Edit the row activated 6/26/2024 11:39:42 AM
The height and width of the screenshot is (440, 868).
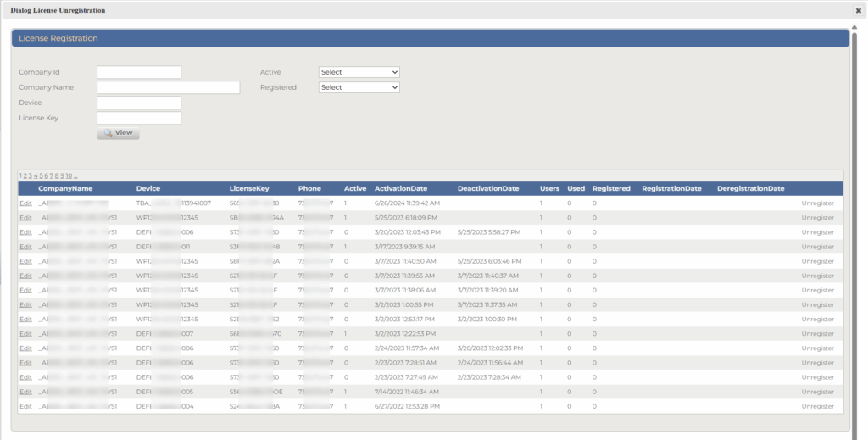(x=25, y=203)
